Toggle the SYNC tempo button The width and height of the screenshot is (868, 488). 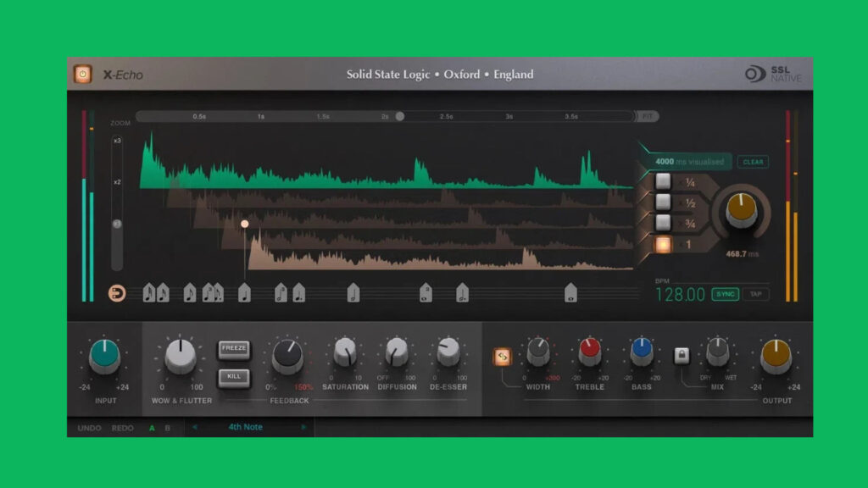coord(726,294)
